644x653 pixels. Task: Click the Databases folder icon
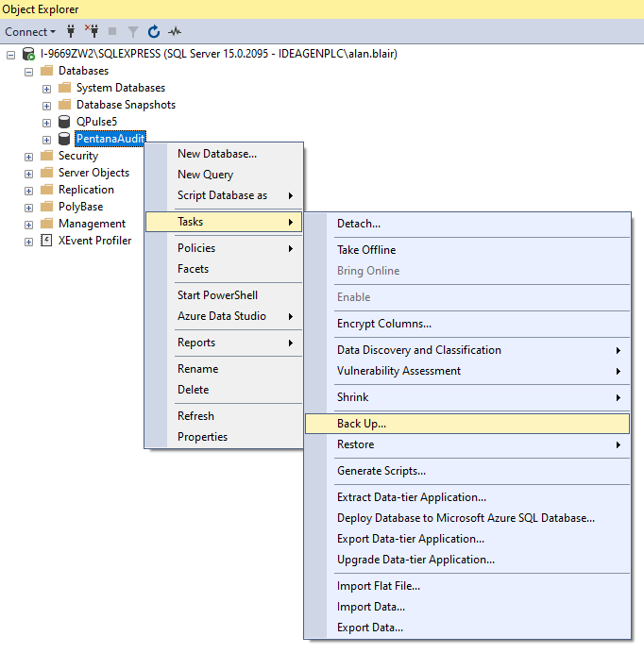[x=46, y=71]
